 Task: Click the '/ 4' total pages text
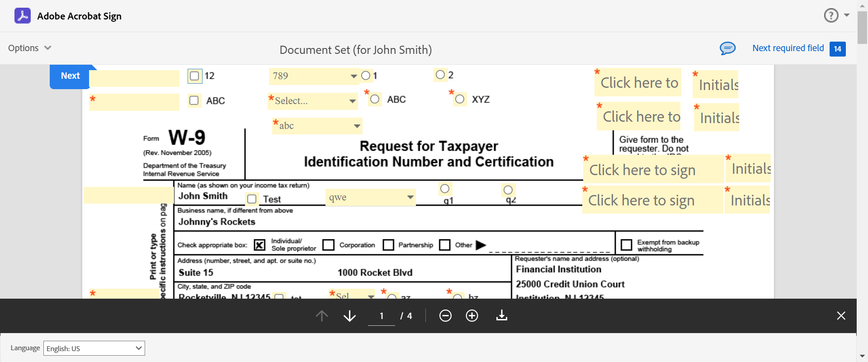406,316
